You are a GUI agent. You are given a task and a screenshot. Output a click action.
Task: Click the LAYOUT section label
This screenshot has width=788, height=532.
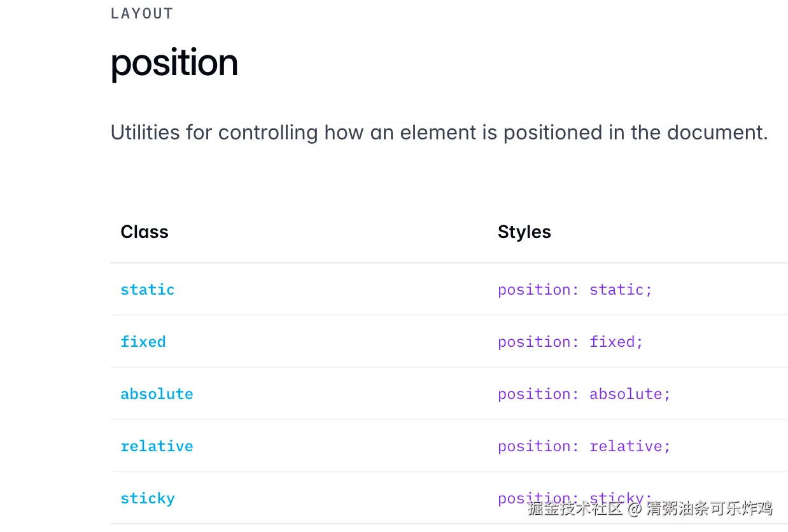pos(142,13)
